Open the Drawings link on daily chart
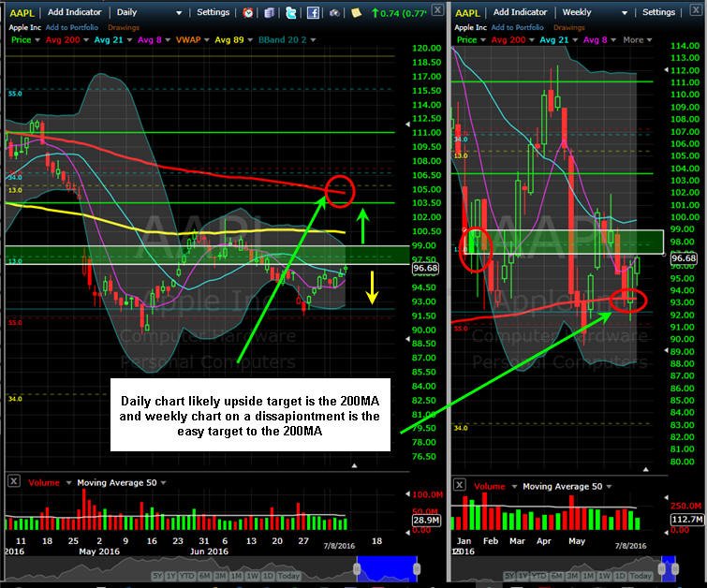Screen dimensions: 707x588 (124, 27)
